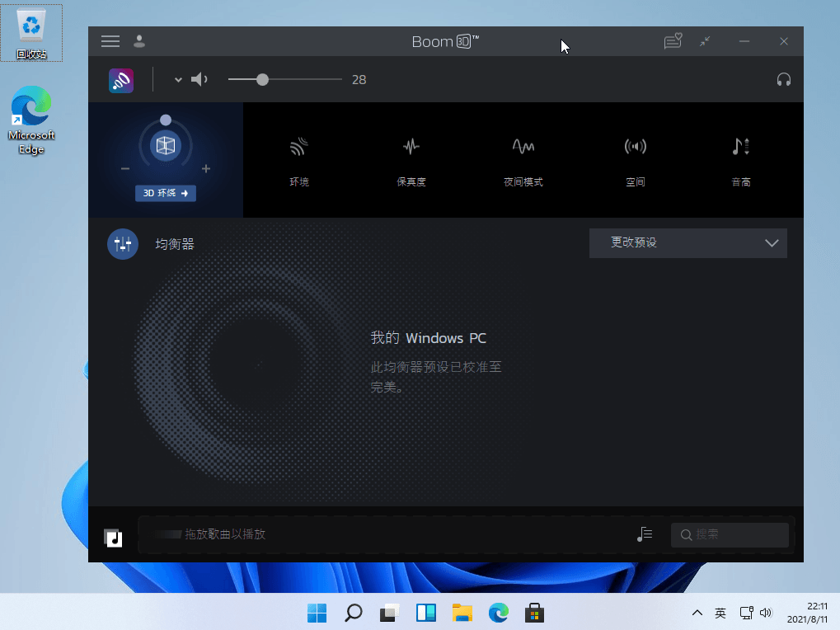Switch to compact mini player view

click(x=705, y=41)
